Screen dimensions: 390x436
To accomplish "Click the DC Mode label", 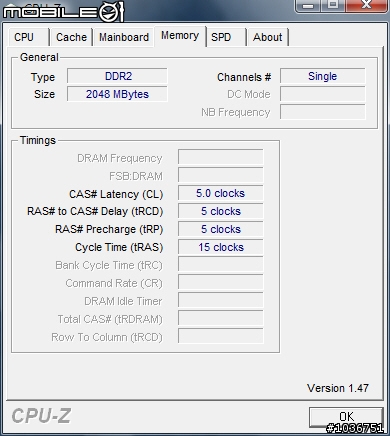I will point(249,94).
